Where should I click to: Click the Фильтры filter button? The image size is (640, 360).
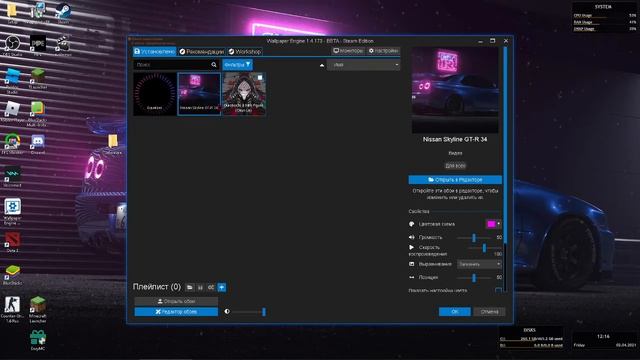(x=238, y=64)
